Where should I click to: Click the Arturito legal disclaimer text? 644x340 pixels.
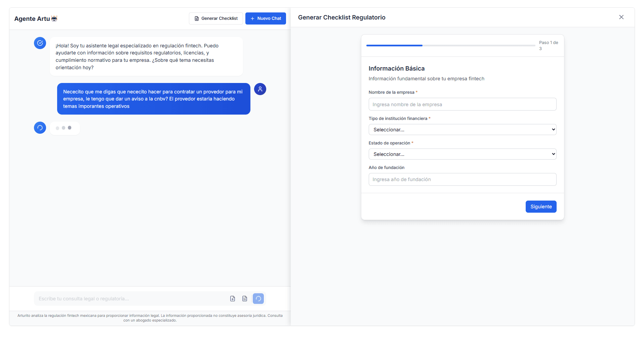point(150,318)
